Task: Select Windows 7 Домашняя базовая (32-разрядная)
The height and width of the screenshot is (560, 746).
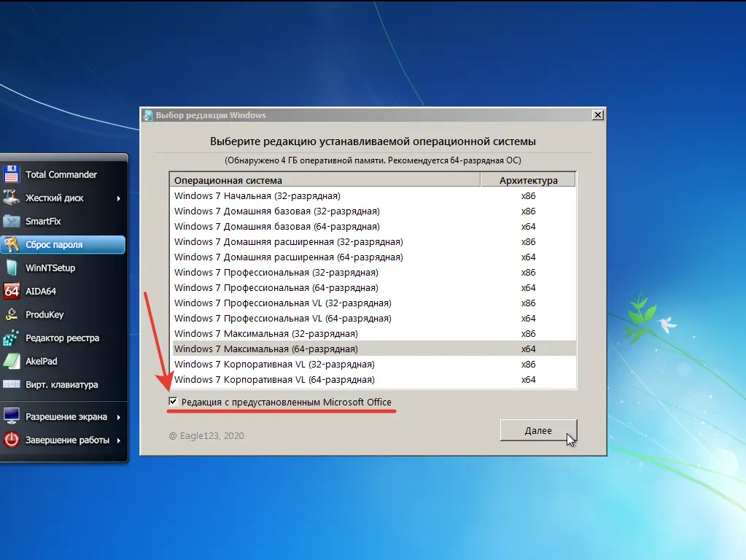Action: tap(373, 211)
